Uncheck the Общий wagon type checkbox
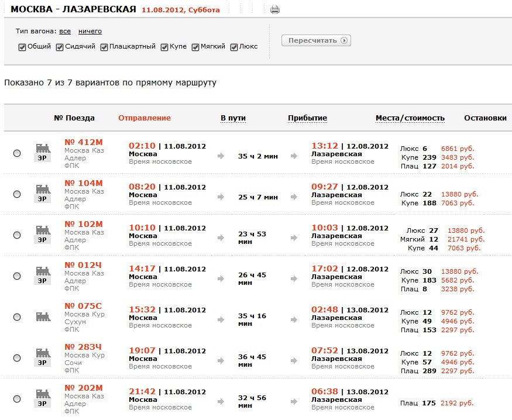Image resolution: width=512 pixels, height=420 pixels. coord(22,47)
